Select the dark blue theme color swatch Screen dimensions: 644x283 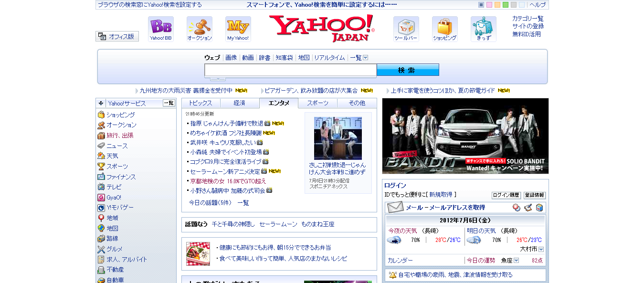(x=481, y=5)
